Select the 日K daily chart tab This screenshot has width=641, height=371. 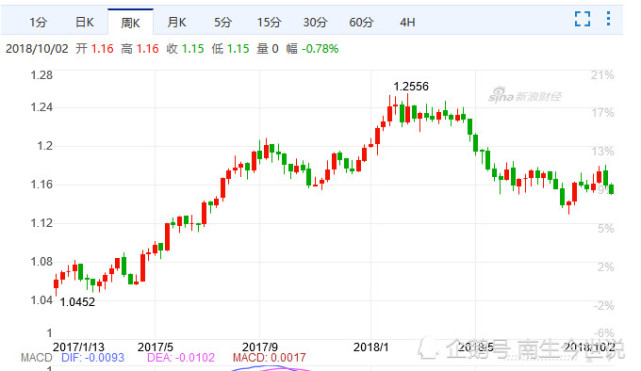85,22
